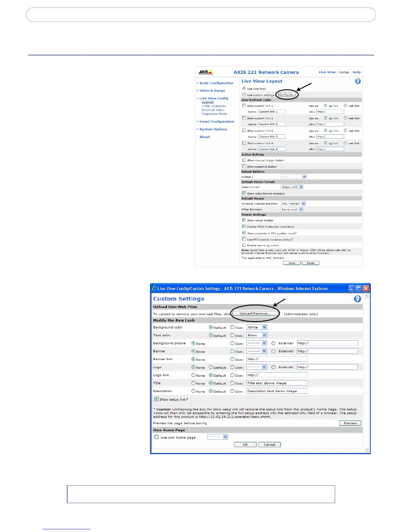Image resolution: width=411 pixels, height=532 pixels.
Task: Go to Setup link in header
Action: tap(344, 72)
